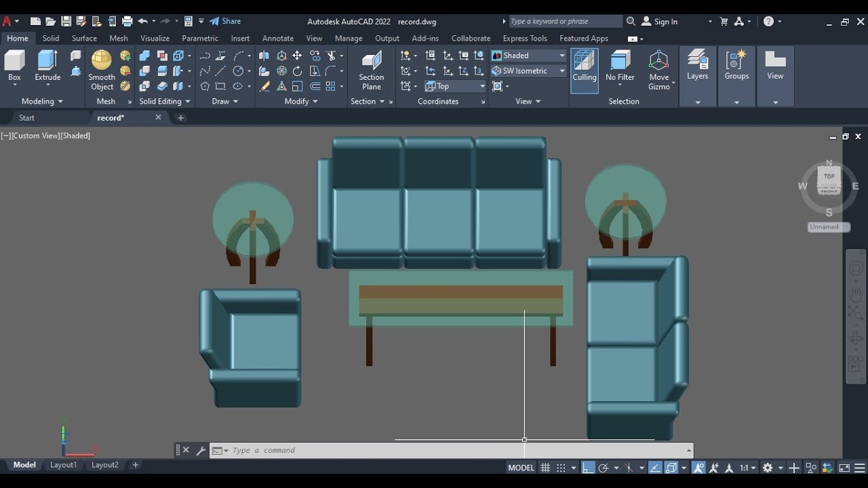Viewport: 868px width, 488px height.
Task: Toggle polar tracking in status bar
Action: [x=604, y=468]
